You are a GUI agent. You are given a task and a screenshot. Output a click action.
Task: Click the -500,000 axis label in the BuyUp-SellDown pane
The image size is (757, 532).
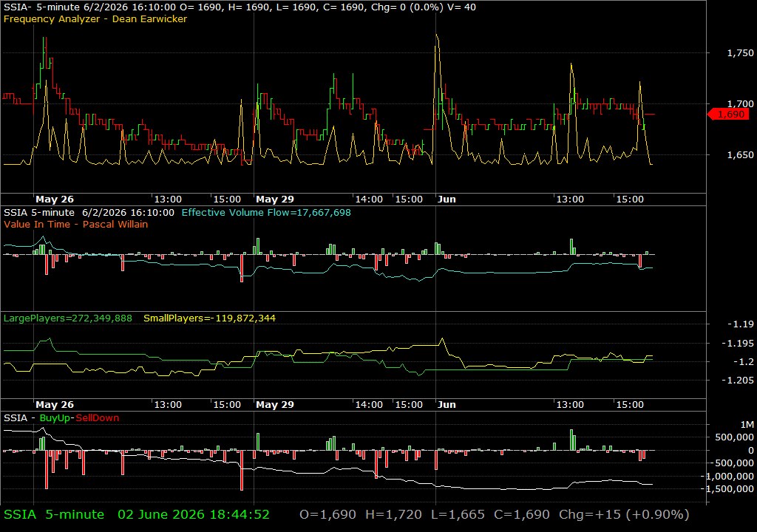click(x=733, y=463)
